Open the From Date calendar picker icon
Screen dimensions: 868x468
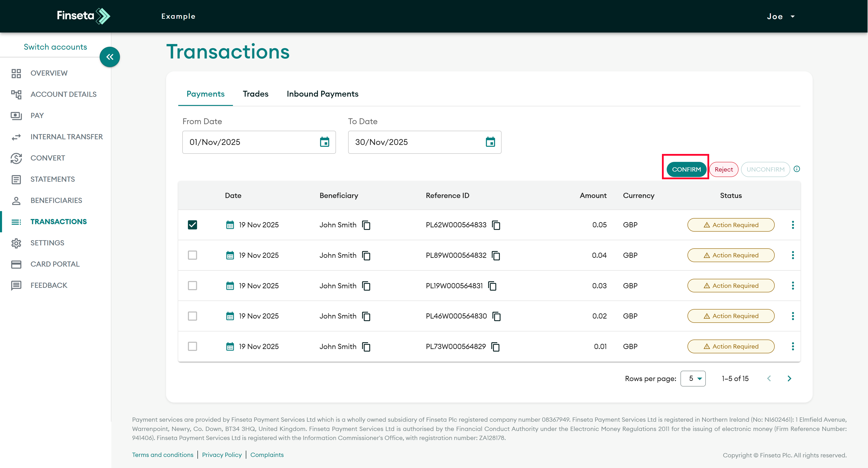coord(324,142)
